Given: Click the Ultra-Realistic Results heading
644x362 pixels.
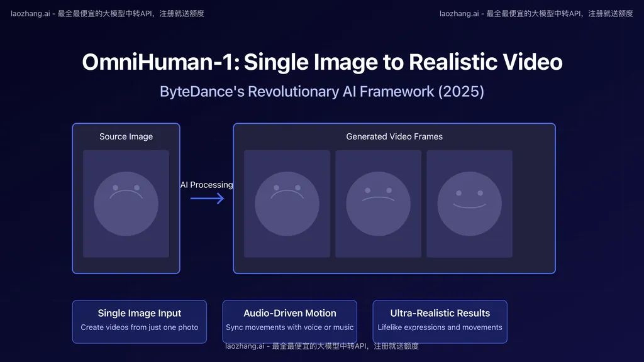Looking at the screenshot, I should [440, 313].
